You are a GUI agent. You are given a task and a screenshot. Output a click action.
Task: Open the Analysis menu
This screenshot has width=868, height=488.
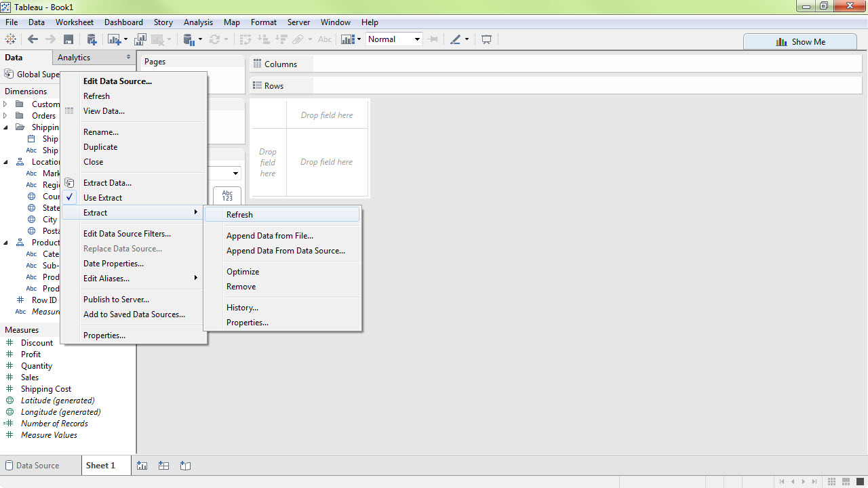[198, 22]
